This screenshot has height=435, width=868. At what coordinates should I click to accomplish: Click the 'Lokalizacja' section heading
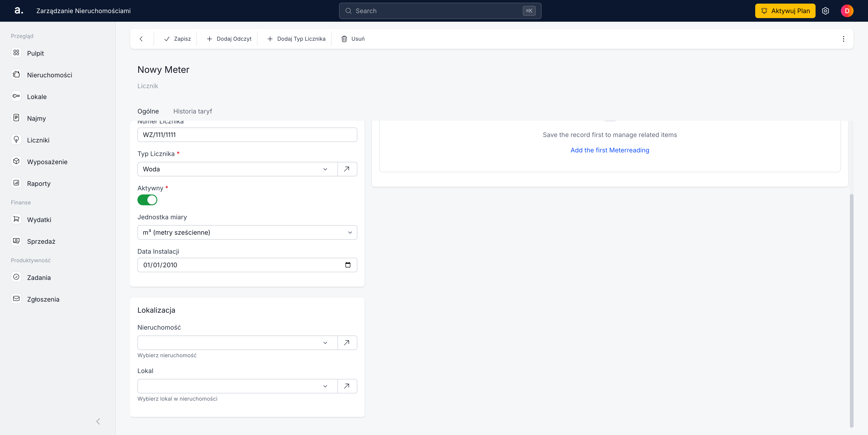click(156, 310)
